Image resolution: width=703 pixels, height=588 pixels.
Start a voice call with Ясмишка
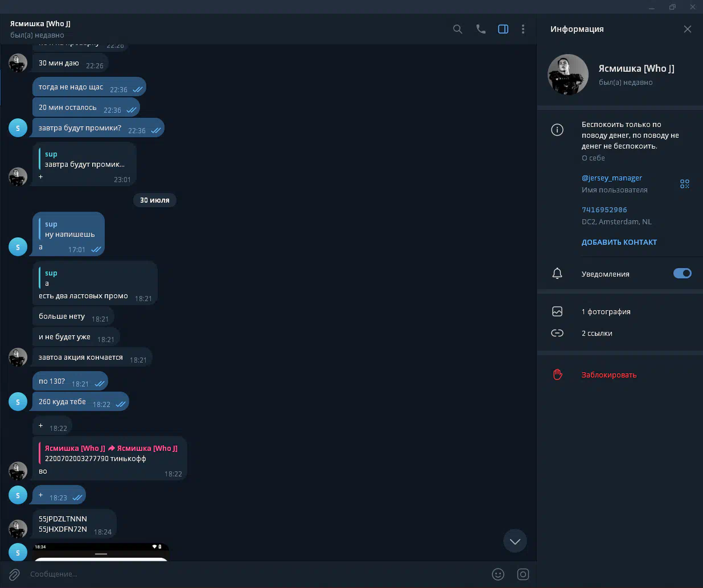(x=481, y=29)
